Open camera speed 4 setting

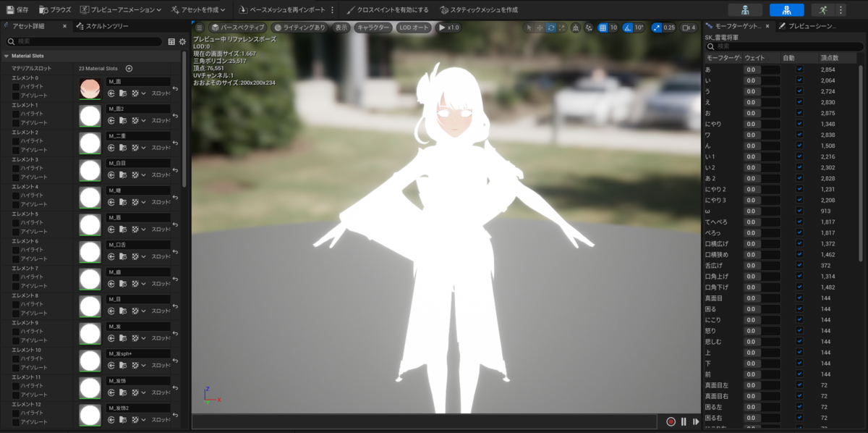point(689,28)
